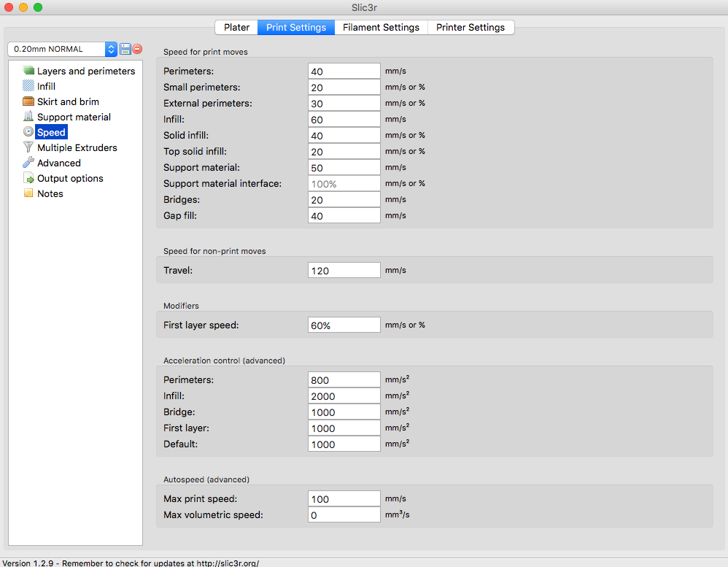Click the red delete preset icon
The width and height of the screenshot is (728, 567).
pyautogui.click(x=137, y=49)
